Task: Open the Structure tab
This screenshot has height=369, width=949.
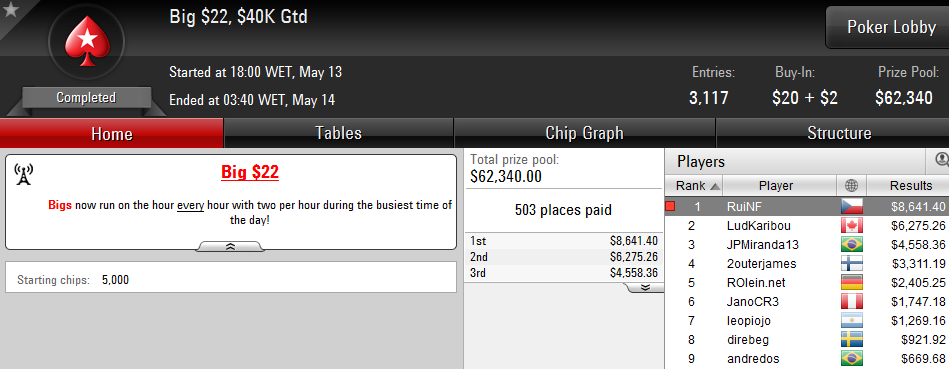Action: coord(838,133)
